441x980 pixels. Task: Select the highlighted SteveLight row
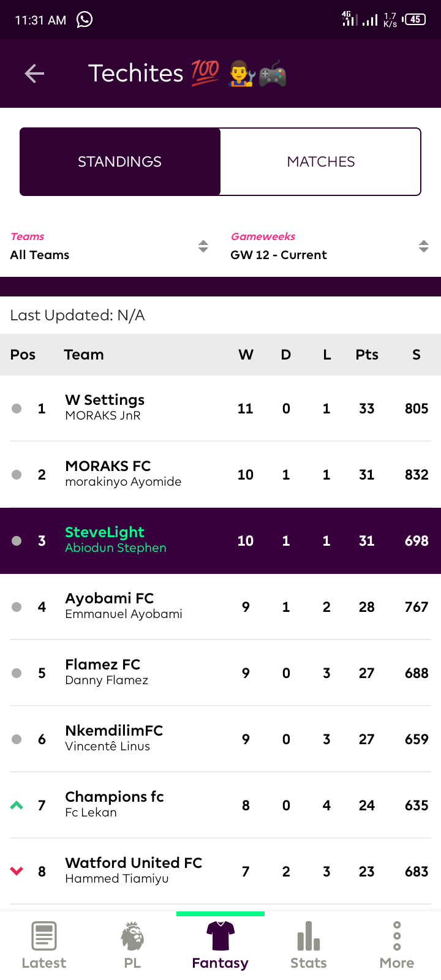221,540
